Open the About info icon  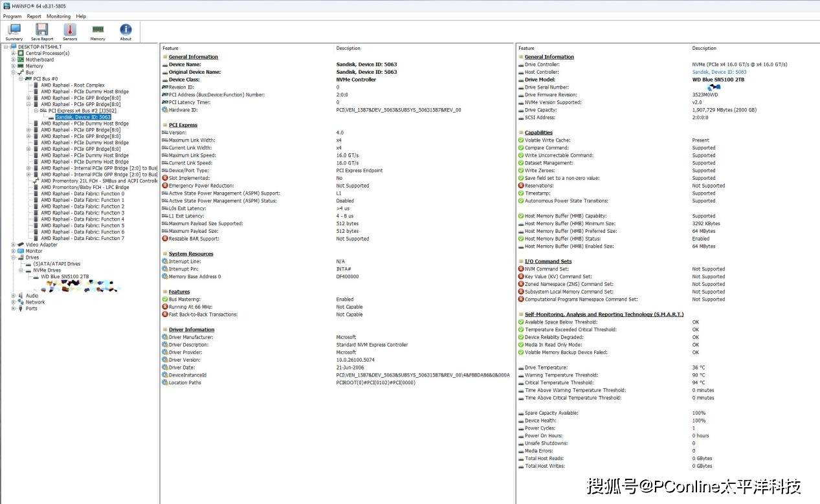pyautogui.click(x=126, y=30)
